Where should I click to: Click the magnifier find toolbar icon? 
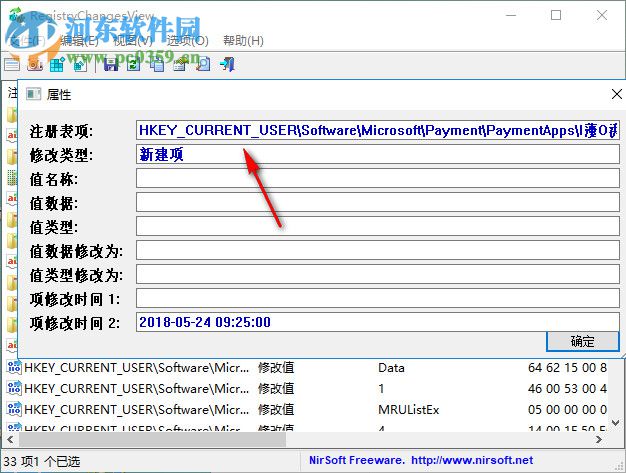(x=203, y=64)
